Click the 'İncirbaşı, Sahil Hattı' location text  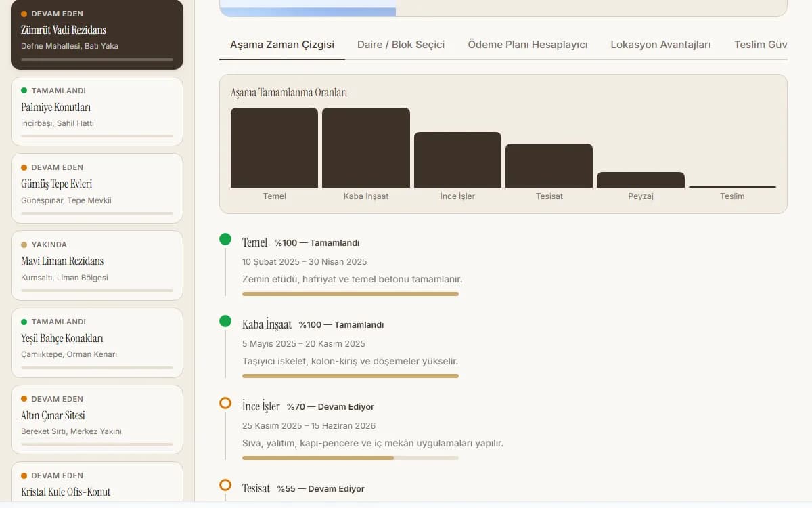click(x=58, y=123)
